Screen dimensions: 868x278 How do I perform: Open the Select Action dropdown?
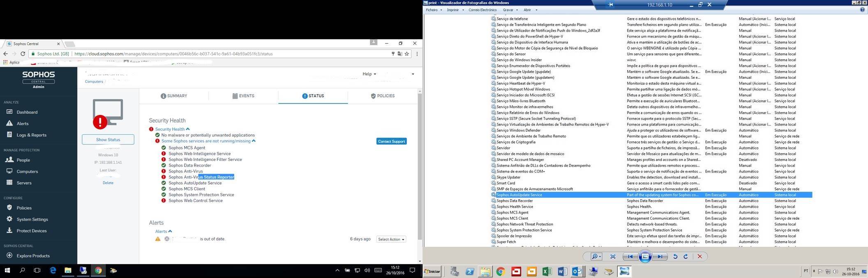point(391,239)
